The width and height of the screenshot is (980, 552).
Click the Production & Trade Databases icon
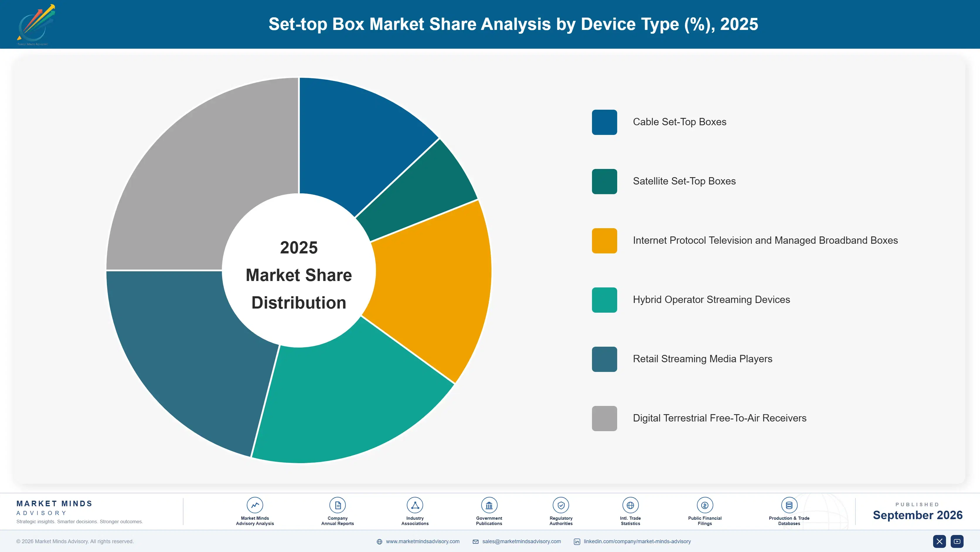click(x=789, y=505)
